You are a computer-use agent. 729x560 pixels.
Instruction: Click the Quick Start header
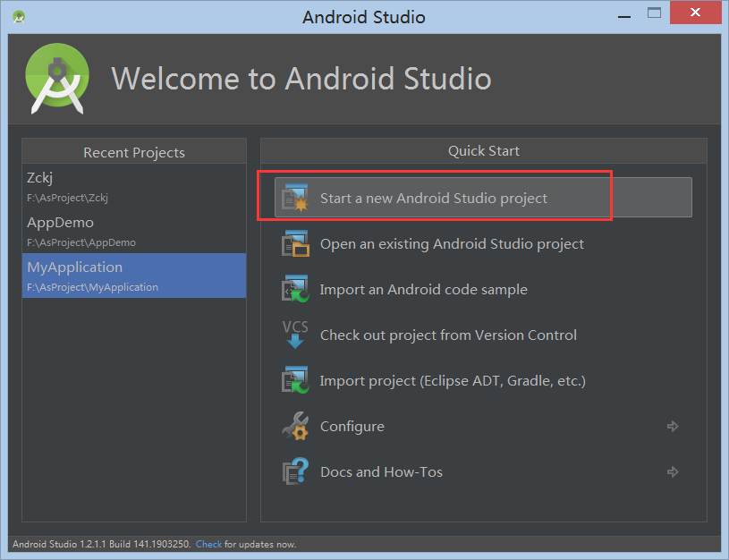484,150
